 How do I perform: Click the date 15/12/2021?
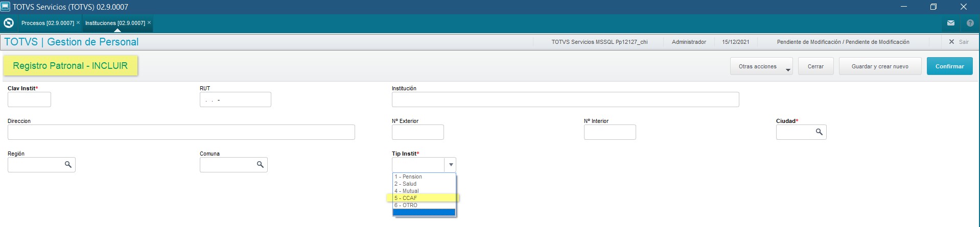pos(735,42)
